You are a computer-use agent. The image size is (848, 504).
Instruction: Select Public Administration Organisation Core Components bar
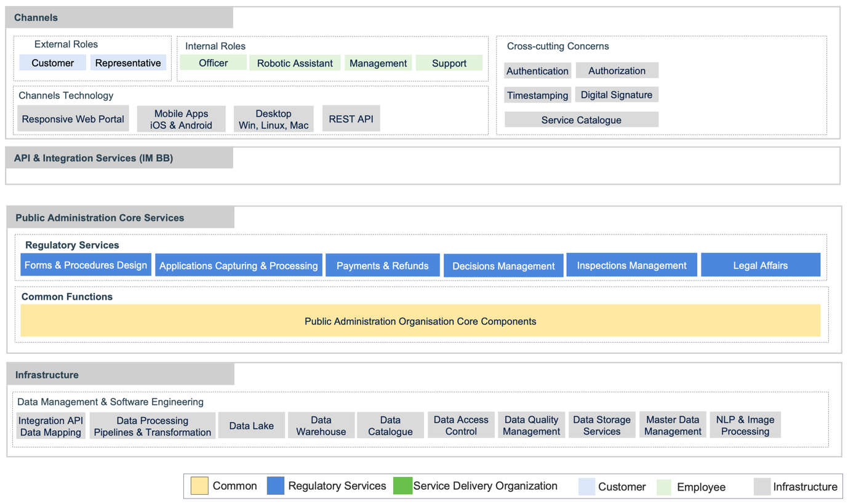[x=420, y=321]
